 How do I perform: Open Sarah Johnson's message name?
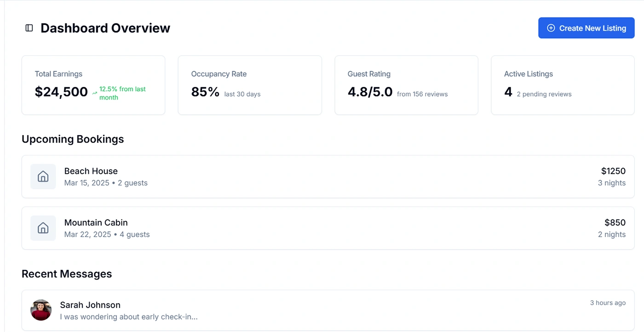point(90,305)
